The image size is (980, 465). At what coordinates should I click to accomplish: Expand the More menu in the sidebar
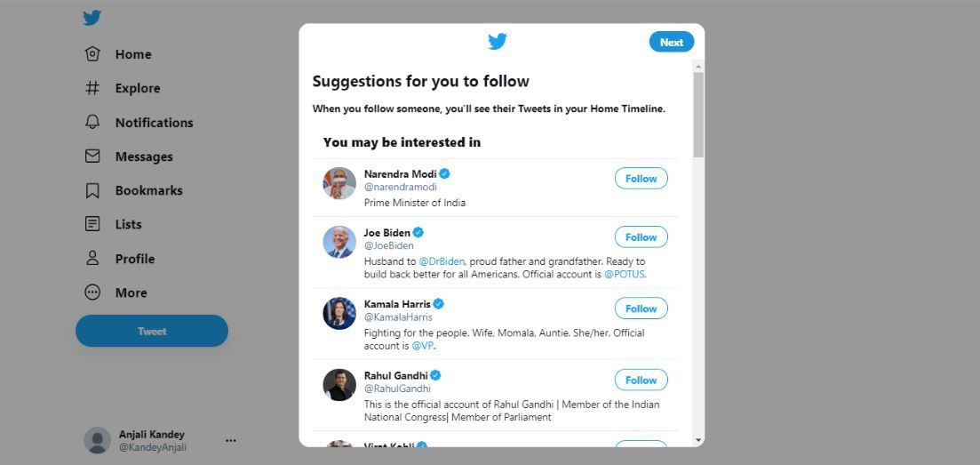click(92, 293)
